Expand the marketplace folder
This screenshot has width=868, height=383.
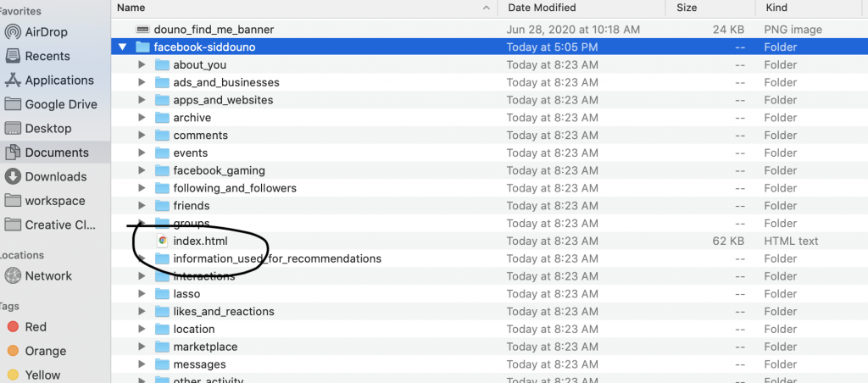tap(142, 347)
